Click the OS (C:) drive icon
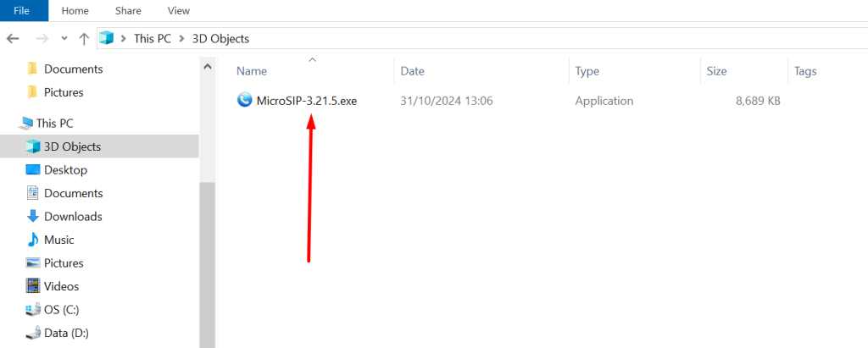Screen dimensions: 868x348 point(33,310)
